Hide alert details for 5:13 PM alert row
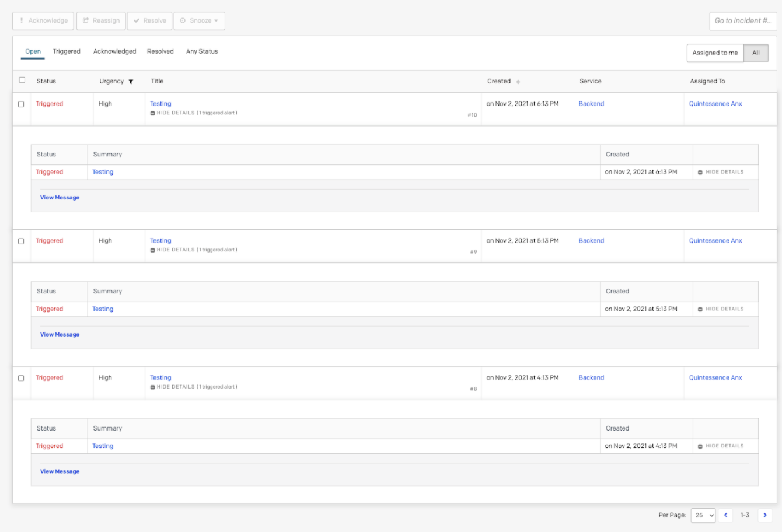782x532 pixels. tap(721, 309)
